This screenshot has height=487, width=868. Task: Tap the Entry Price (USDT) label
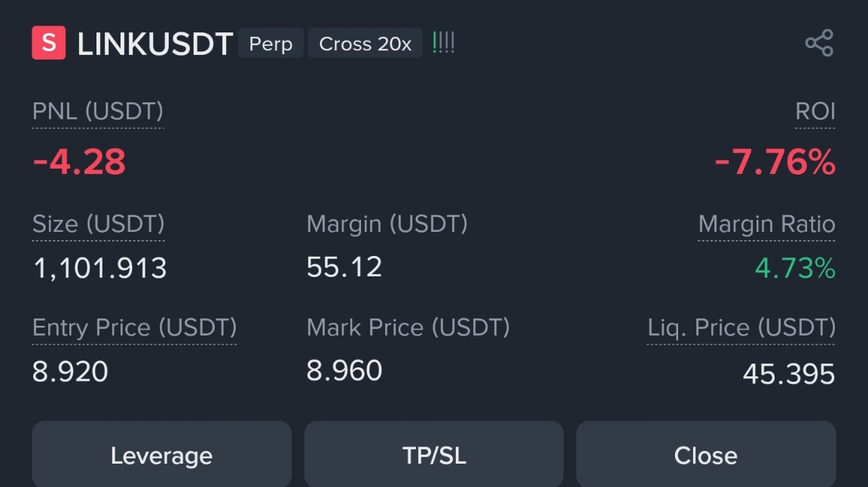[x=135, y=327]
